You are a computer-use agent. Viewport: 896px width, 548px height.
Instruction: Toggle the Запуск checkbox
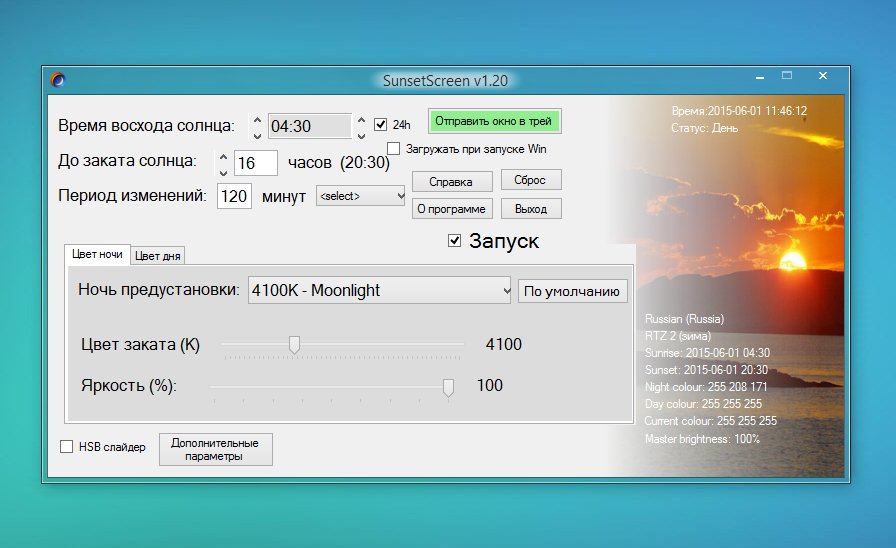(x=454, y=241)
